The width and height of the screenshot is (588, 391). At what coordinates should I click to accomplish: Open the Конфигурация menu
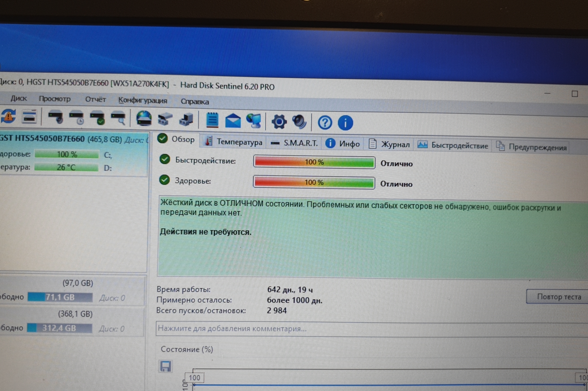click(143, 100)
